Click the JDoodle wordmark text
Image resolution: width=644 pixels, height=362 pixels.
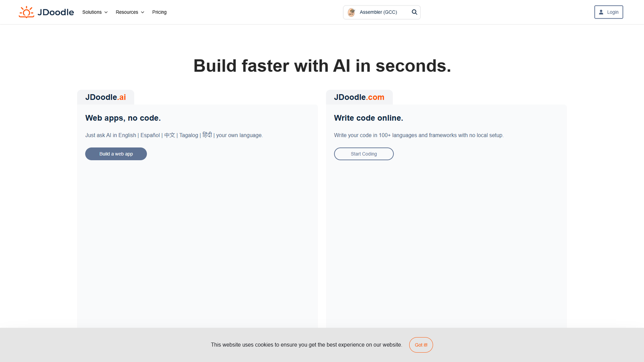pyautogui.click(x=56, y=12)
